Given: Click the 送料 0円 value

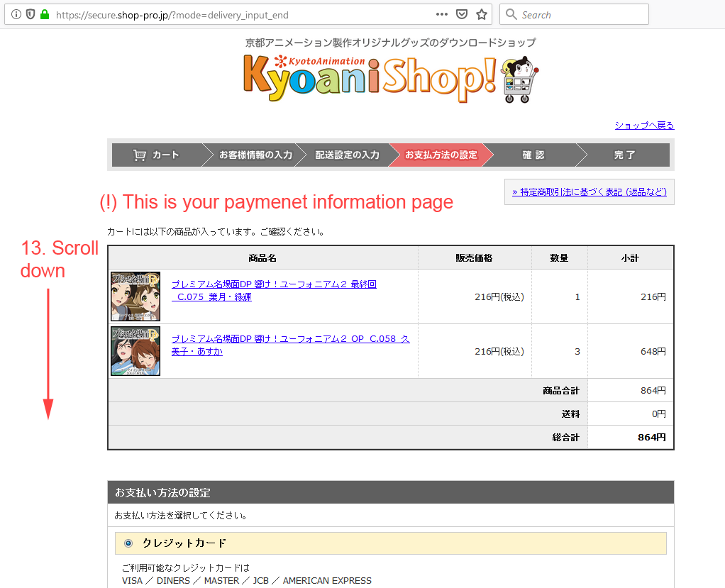Looking at the screenshot, I should 659,414.
